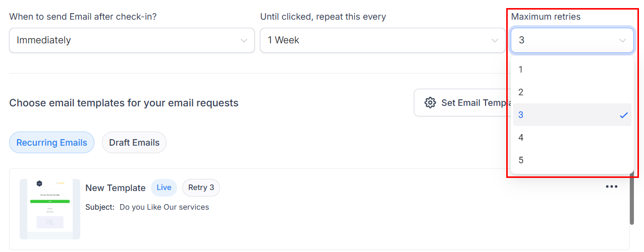Click the Set Email Template button

coord(462,103)
